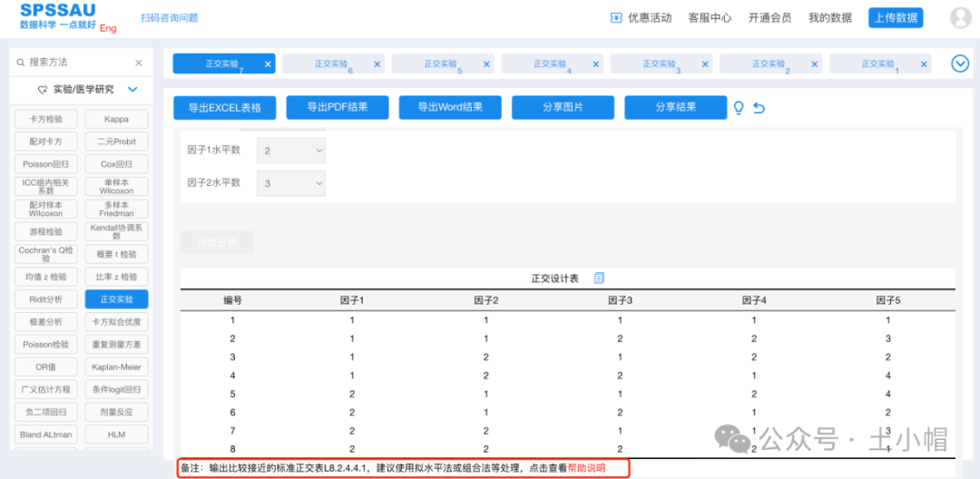
Task: Expand tab list with circled chevron
Action: (960, 64)
